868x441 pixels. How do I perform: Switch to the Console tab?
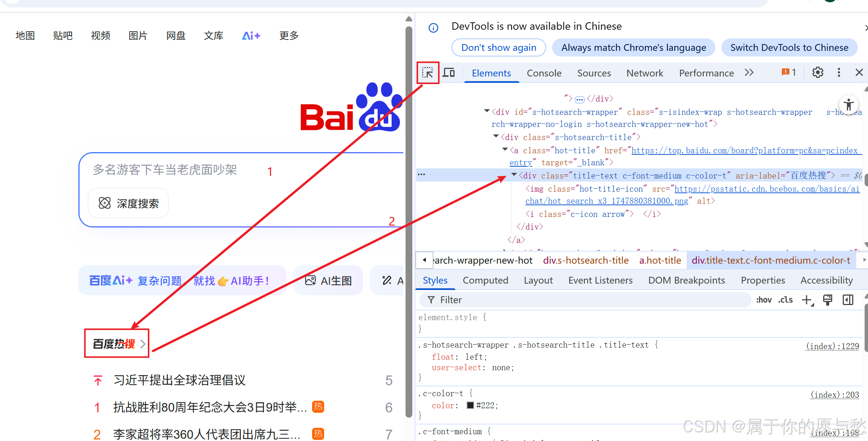[544, 73]
